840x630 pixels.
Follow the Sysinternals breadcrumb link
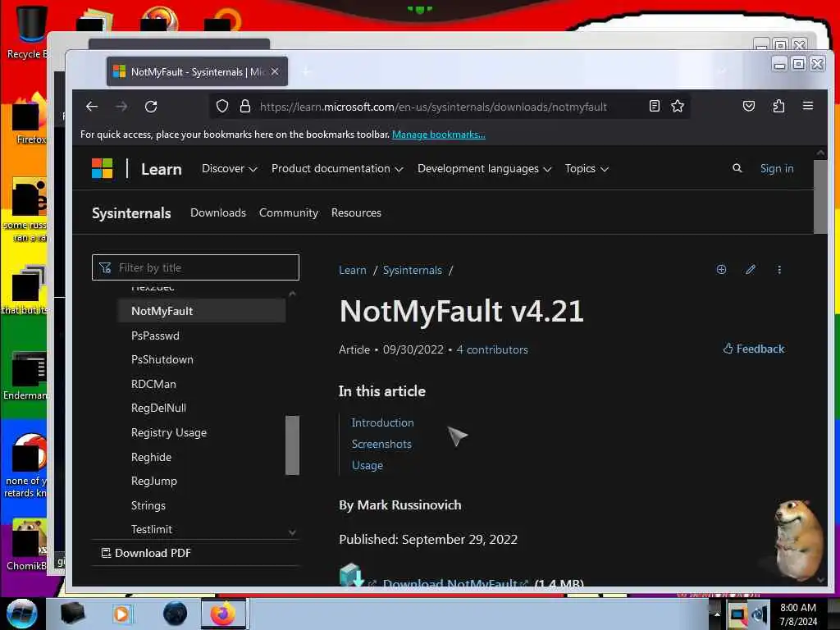click(x=413, y=270)
